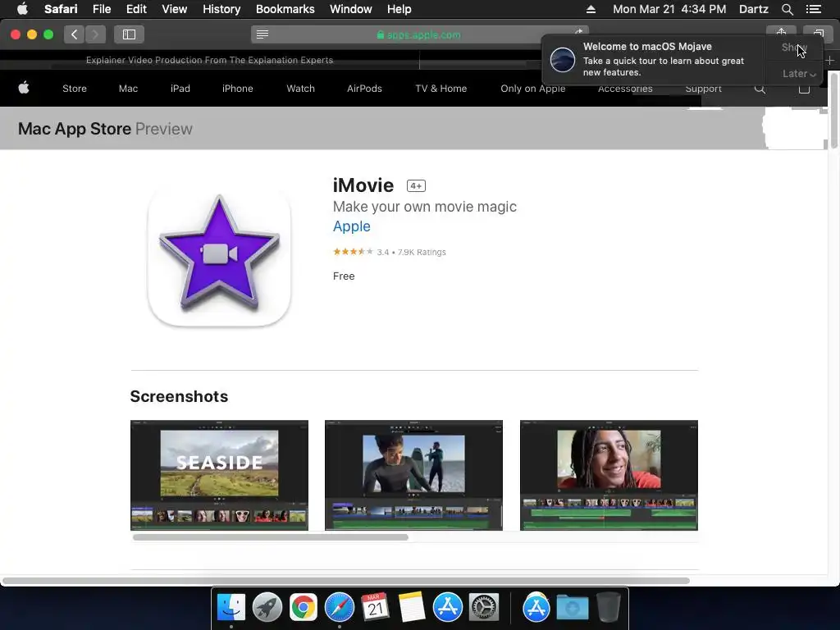Open Reader view icon in address bar
Screen dimensions: 840x630
click(x=262, y=34)
